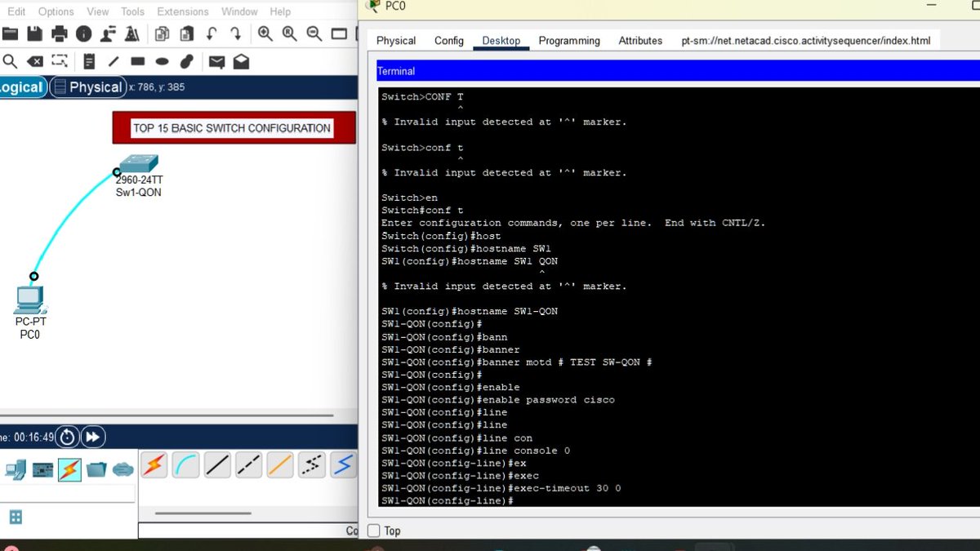This screenshot has width=980, height=551.
Task: Choose the cyan Console cable
Action: coord(185,465)
